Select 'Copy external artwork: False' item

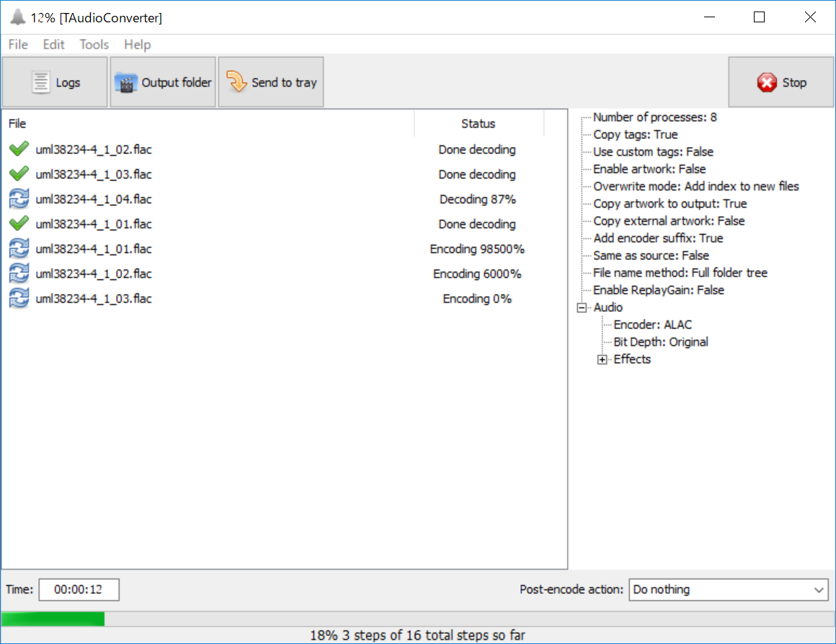coord(669,220)
